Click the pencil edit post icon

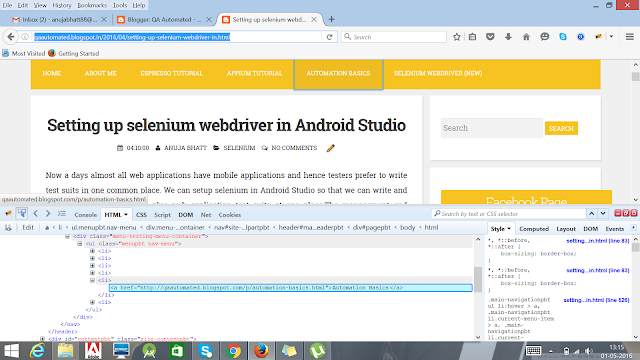click(x=331, y=148)
